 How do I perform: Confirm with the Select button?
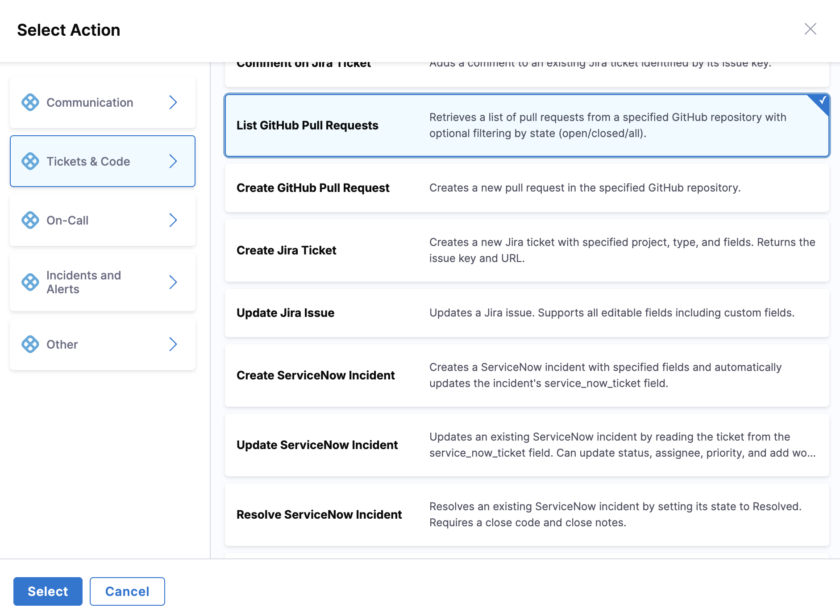pos(48,591)
